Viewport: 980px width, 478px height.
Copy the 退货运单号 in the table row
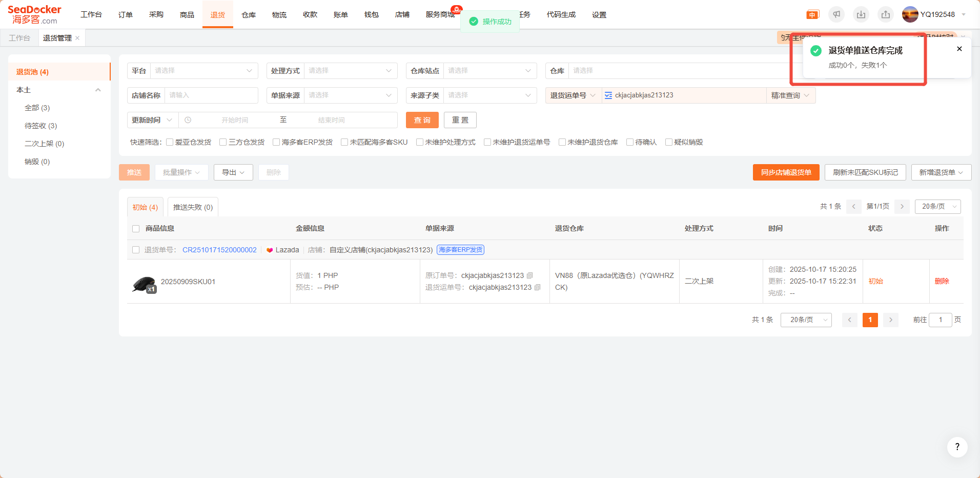coord(538,288)
